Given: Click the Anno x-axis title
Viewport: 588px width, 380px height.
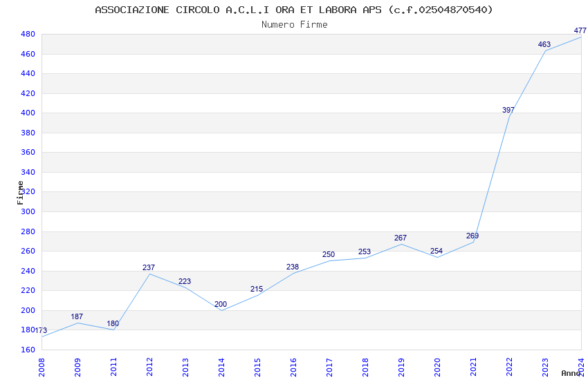Looking at the screenshot, I should (571, 373).
